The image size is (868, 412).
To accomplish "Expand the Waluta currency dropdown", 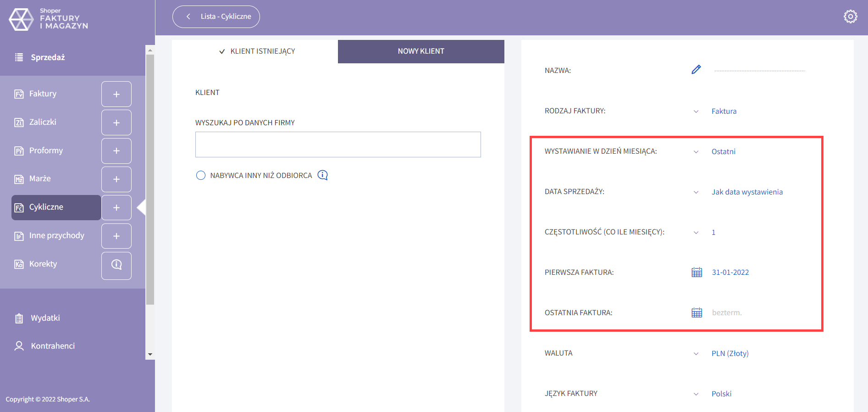I will 696,354.
